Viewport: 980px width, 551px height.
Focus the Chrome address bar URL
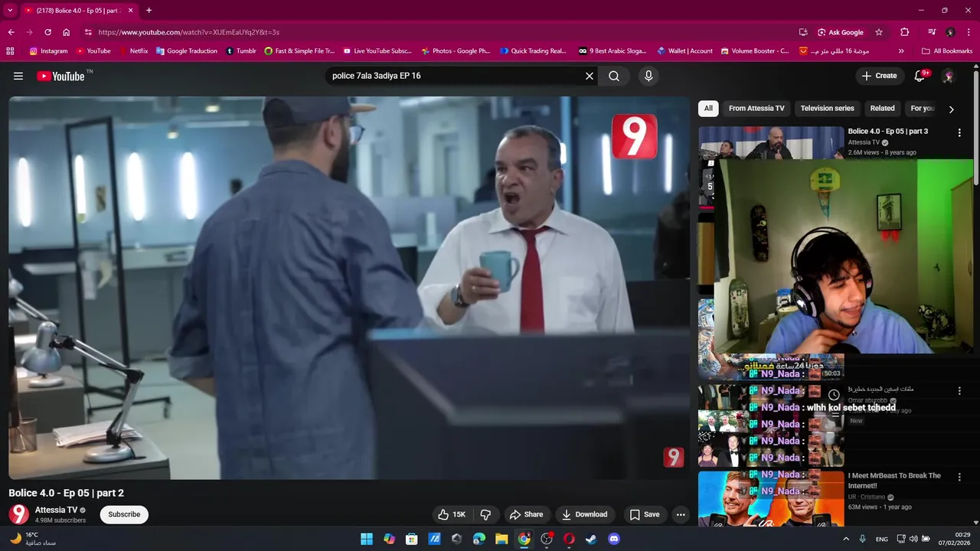436,32
